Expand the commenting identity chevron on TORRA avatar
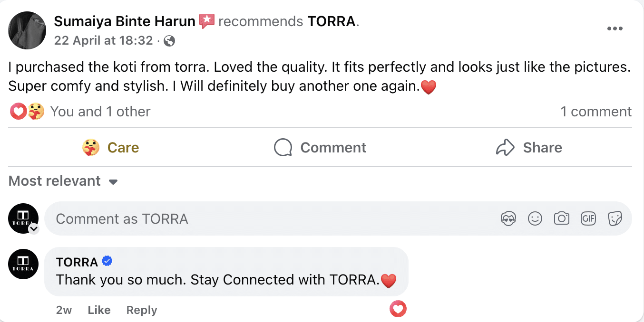 33,229
